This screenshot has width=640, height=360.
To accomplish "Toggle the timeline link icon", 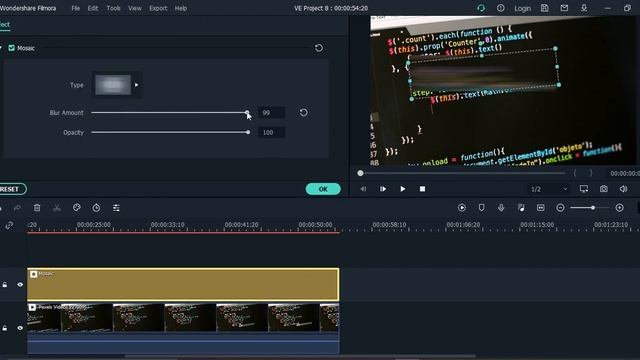I will click(x=9, y=225).
